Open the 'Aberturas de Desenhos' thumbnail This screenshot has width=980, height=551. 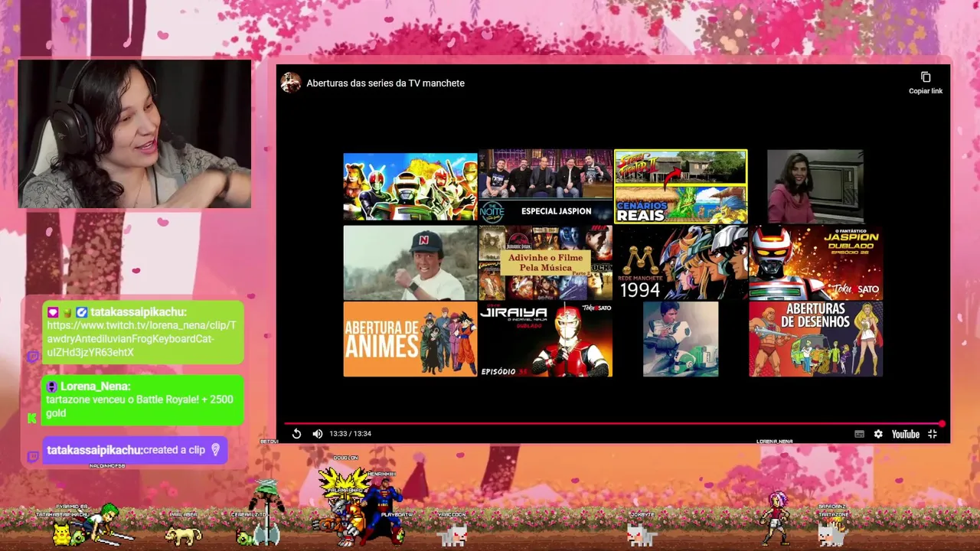coord(815,339)
